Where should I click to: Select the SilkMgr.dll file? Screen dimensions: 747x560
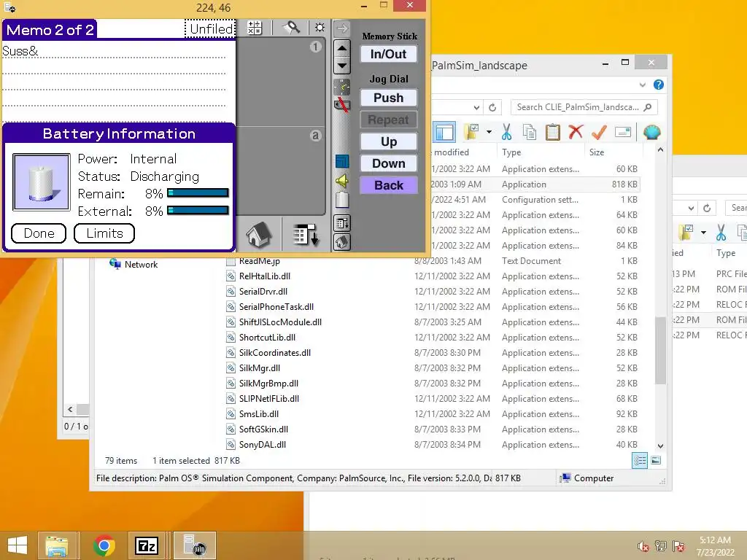(x=259, y=368)
